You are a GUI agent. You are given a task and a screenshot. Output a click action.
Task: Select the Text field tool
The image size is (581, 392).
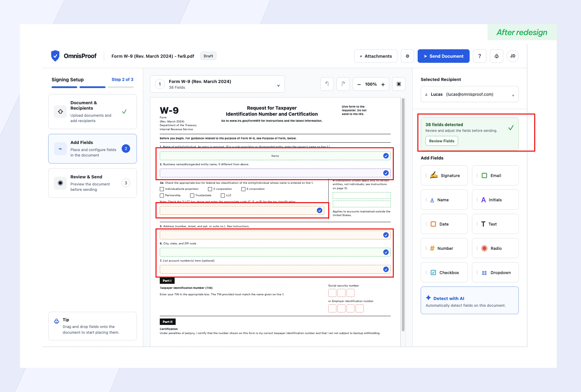coord(495,224)
